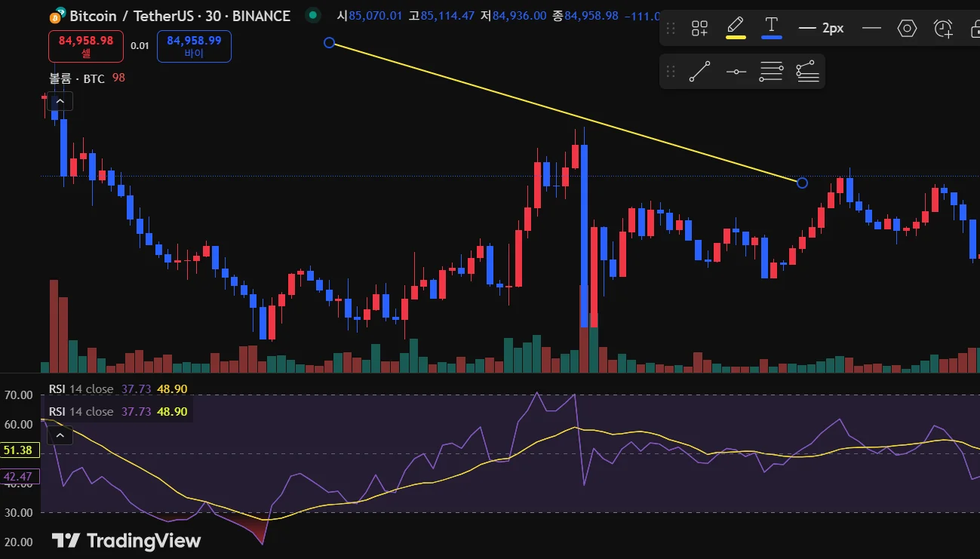Collapse the main chart legend chevron
The image size is (980, 559).
[x=60, y=102]
